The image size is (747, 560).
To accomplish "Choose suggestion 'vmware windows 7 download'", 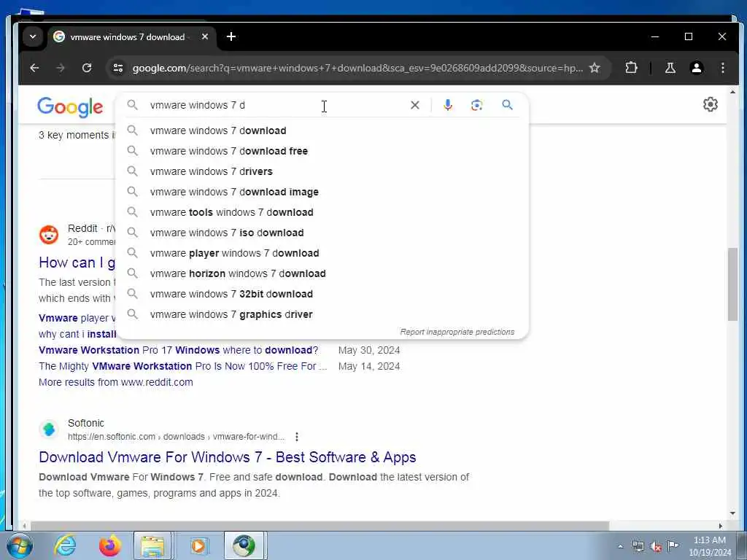I will [322, 131].
